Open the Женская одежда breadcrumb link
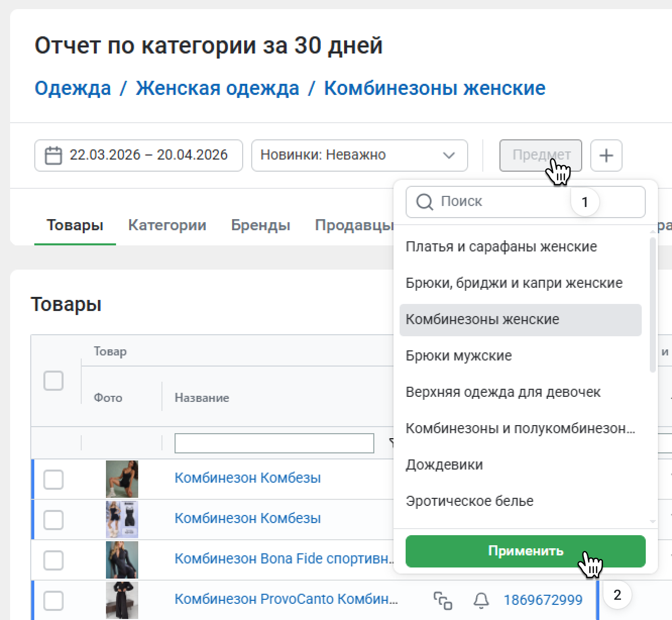This screenshot has height=620, width=672. [217, 88]
